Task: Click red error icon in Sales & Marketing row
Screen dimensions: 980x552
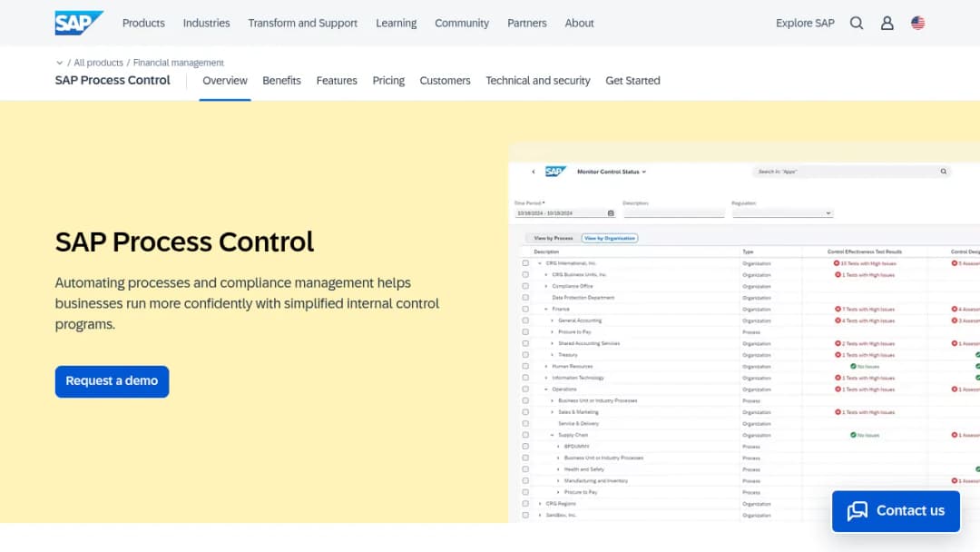Action: pyautogui.click(x=838, y=412)
